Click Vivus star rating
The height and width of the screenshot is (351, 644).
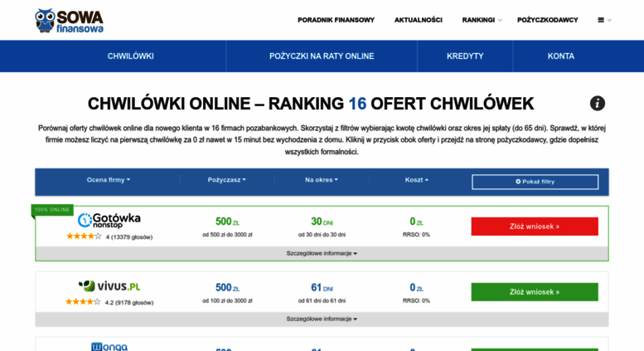83,302
